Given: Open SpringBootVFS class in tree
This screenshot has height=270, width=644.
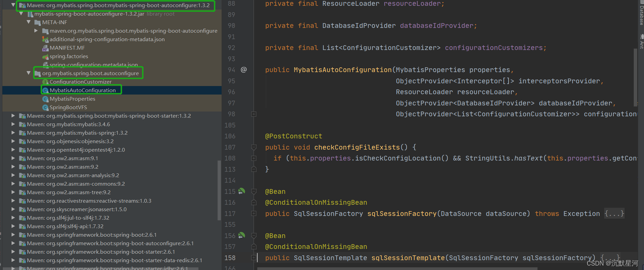Looking at the screenshot, I should [x=68, y=107].
